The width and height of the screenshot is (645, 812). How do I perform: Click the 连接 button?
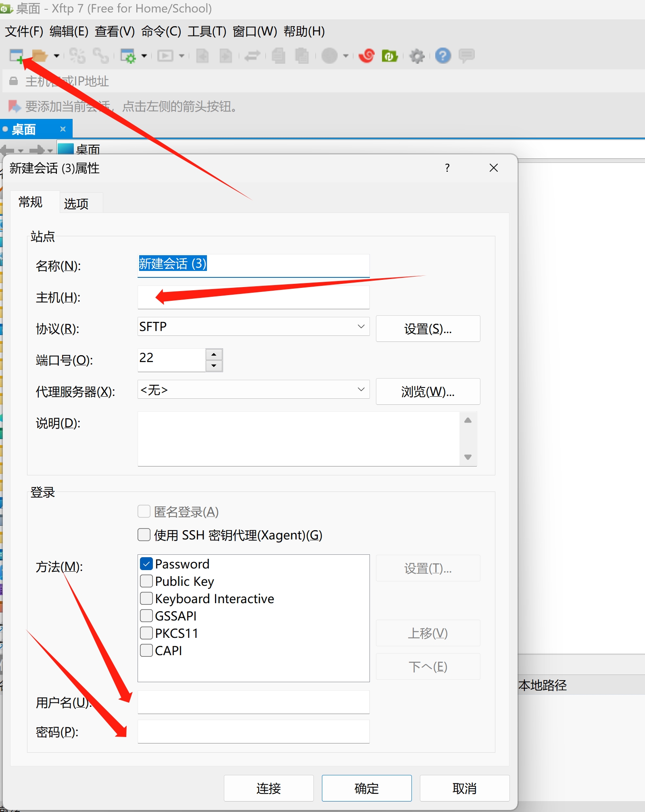pos(269,788)
